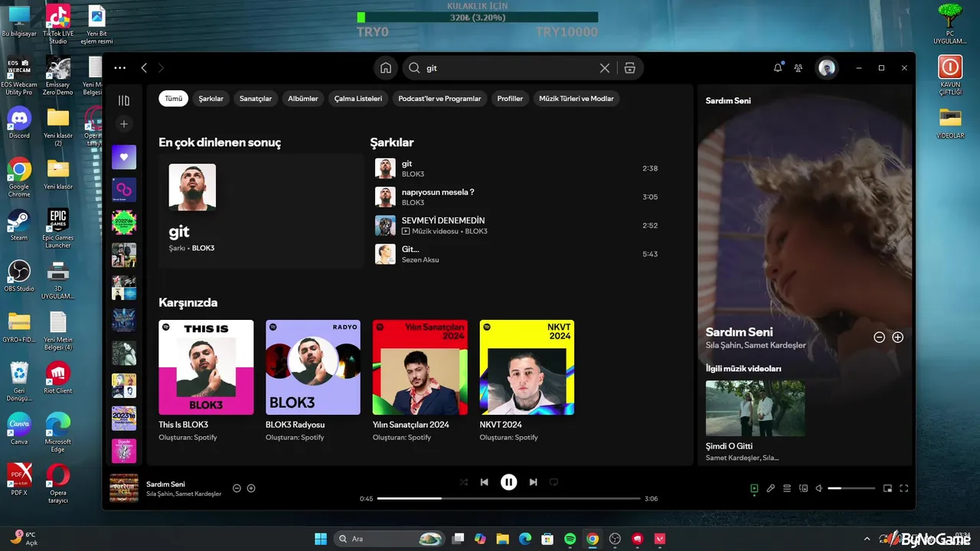Play 'SEVMEYİ DENEMEDİN' music video row
980x551 pixels.
517,225
